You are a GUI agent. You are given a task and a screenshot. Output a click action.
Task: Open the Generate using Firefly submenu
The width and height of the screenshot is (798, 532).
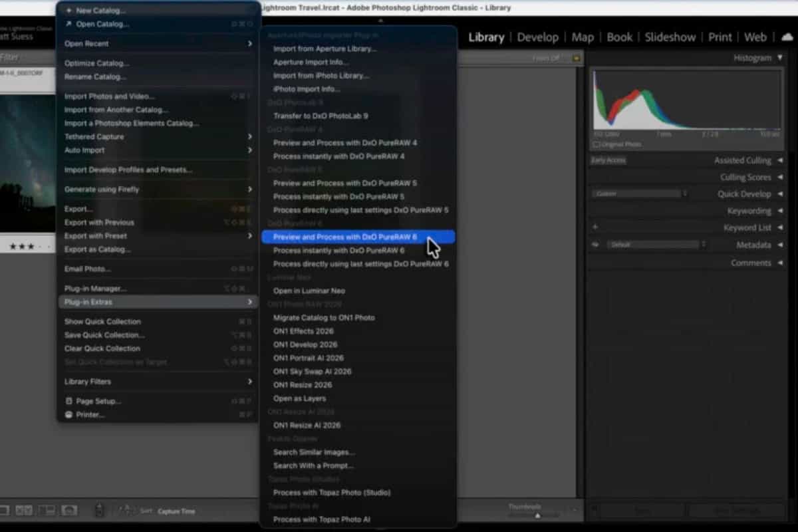point(158,190)
